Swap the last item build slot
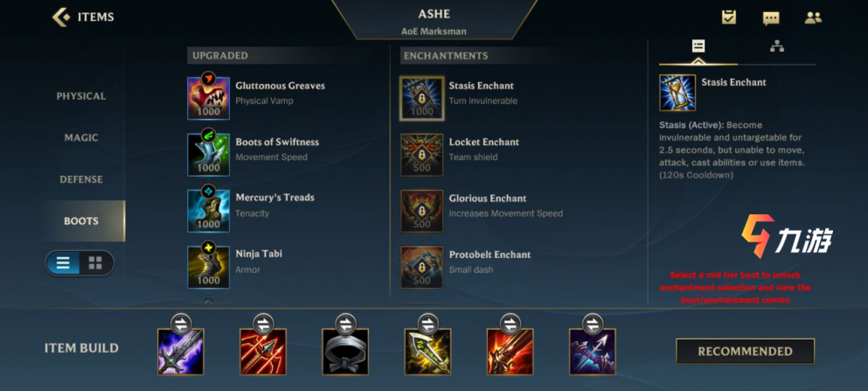The height and width of the screenshot is (391, 868). (x=593, y=322)
